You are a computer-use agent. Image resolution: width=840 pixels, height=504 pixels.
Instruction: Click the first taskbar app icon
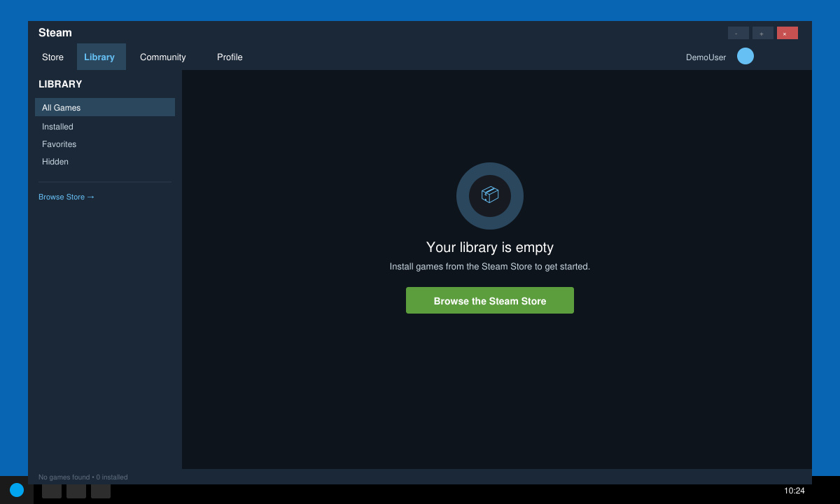pyautogui.click(x=52, y=491)
